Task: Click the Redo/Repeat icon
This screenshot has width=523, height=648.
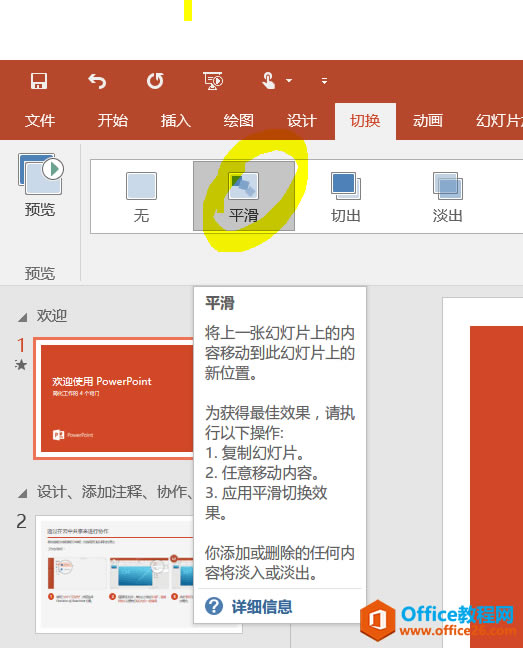Action: coord(155,81)
